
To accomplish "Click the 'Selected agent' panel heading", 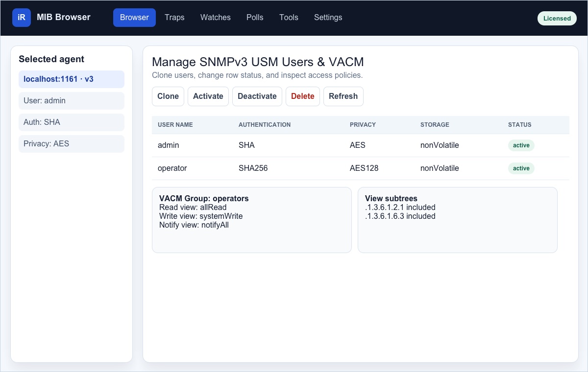I will 51,59.
